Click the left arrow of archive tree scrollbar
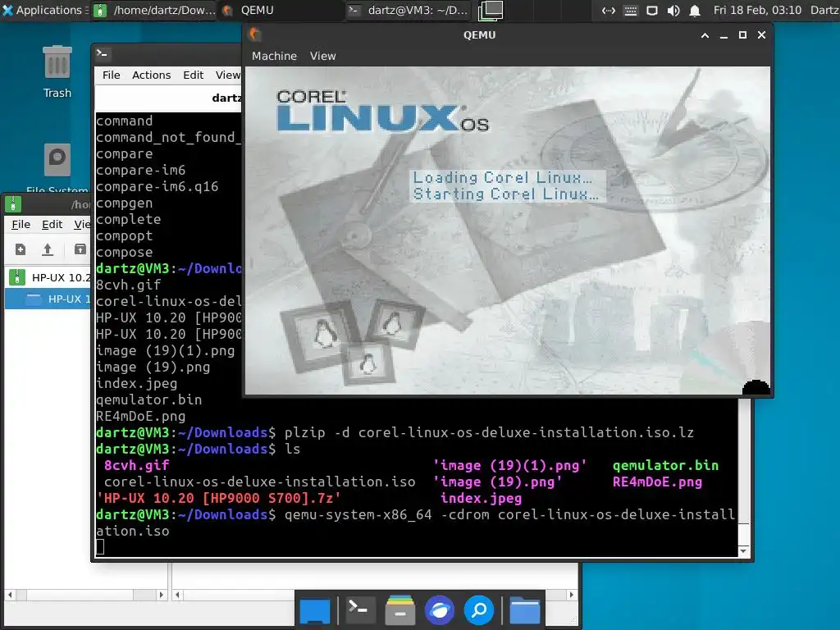 click(10, 595)
